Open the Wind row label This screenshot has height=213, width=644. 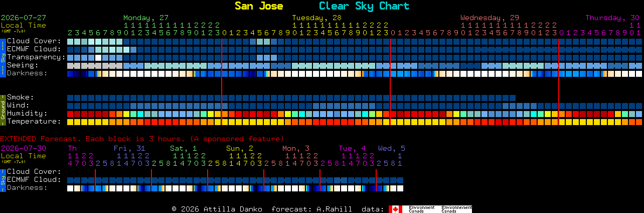point(18,105)
